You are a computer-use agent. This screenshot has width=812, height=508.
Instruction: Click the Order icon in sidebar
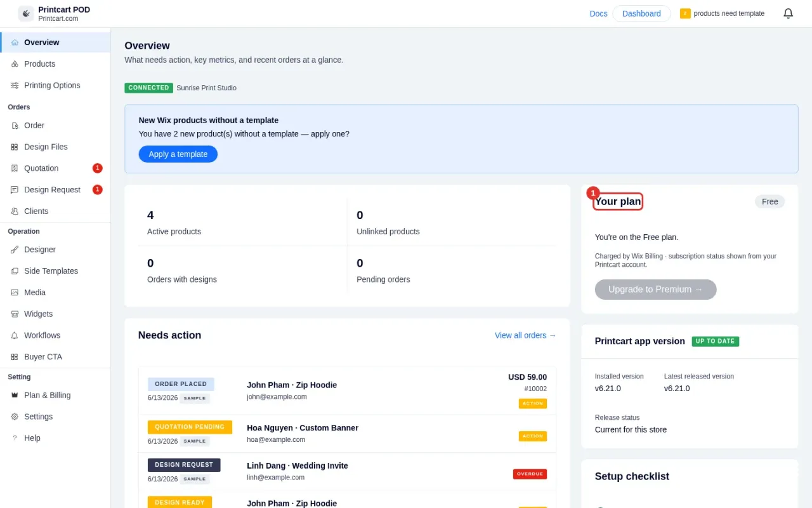click(x=15, y=126)
